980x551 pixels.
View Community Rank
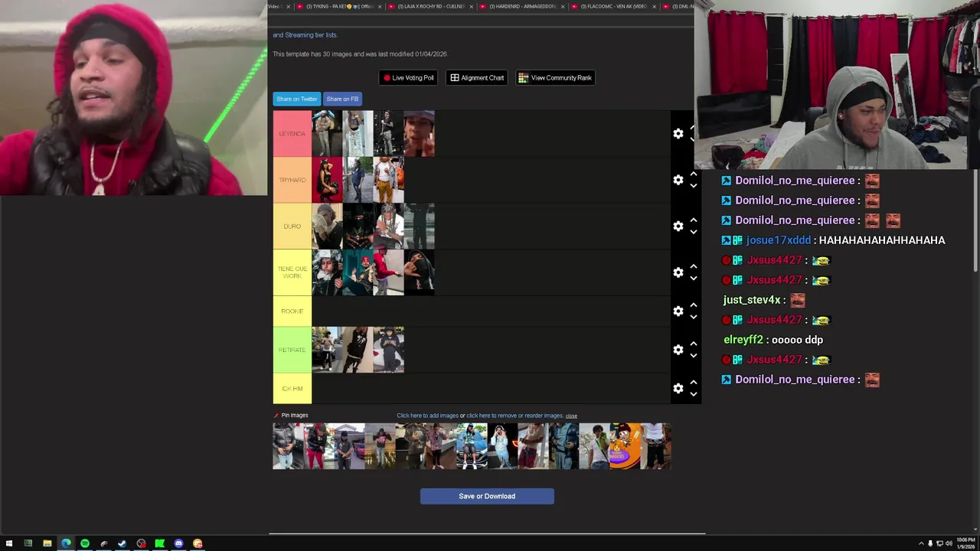point(555,78)
